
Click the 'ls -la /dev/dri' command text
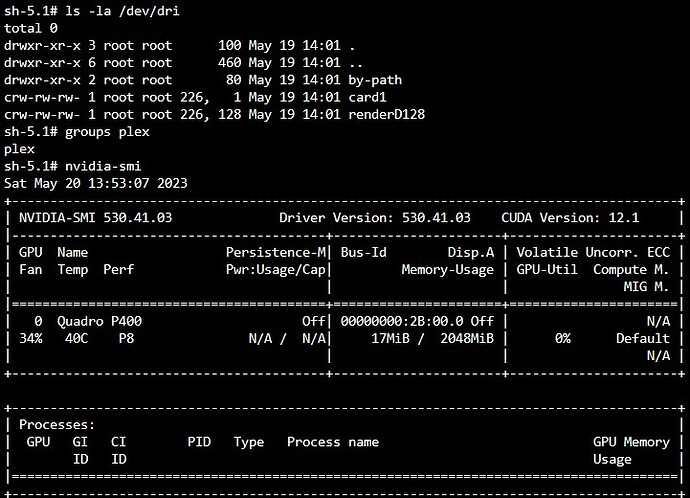click(x=122, y=11)
